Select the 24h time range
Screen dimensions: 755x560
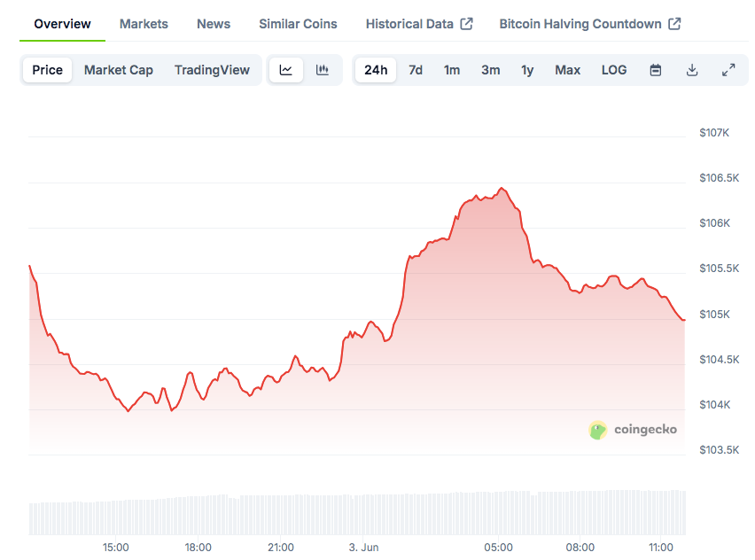pos(376,70)
